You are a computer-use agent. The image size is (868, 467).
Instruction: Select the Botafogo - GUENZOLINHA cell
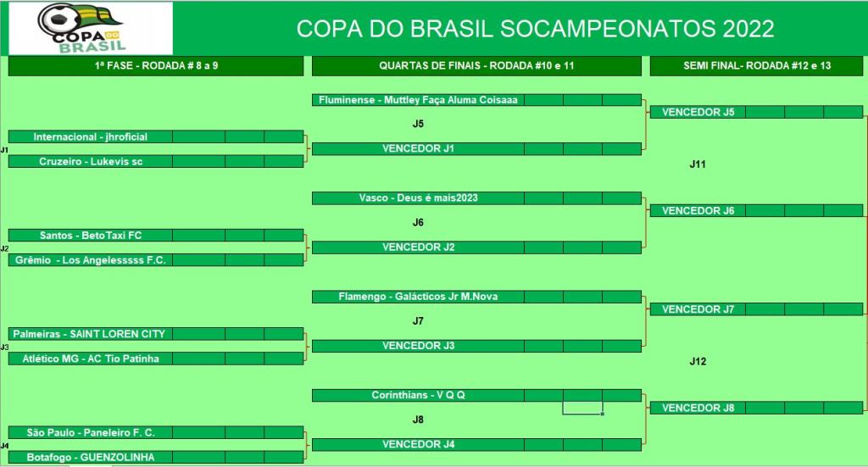click(91, 457)
